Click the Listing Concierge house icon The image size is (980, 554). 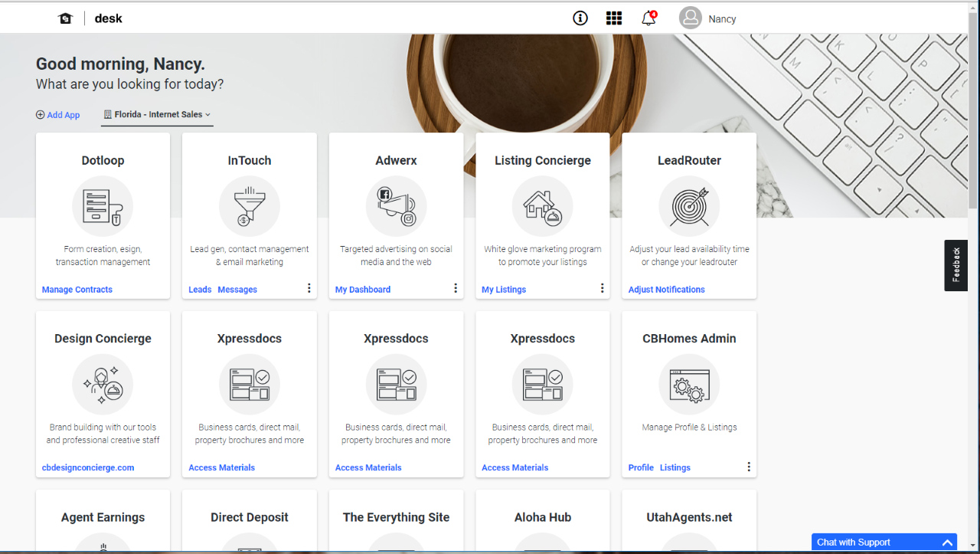pyautogui.click(x=542, y=206)
